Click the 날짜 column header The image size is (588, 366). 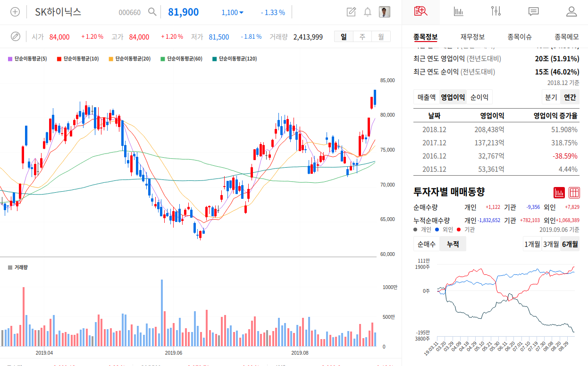tap(434, 115)
